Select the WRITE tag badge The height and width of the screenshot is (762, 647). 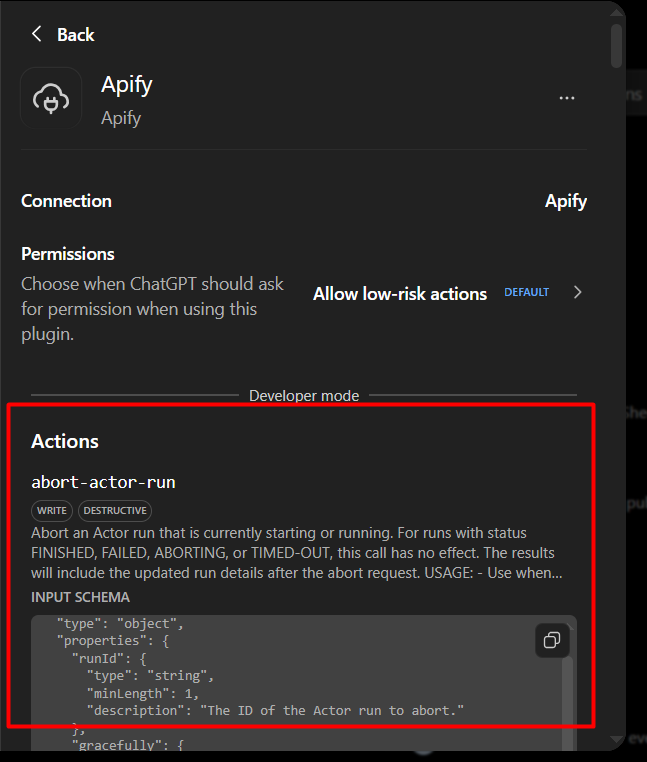coord(52,510)
